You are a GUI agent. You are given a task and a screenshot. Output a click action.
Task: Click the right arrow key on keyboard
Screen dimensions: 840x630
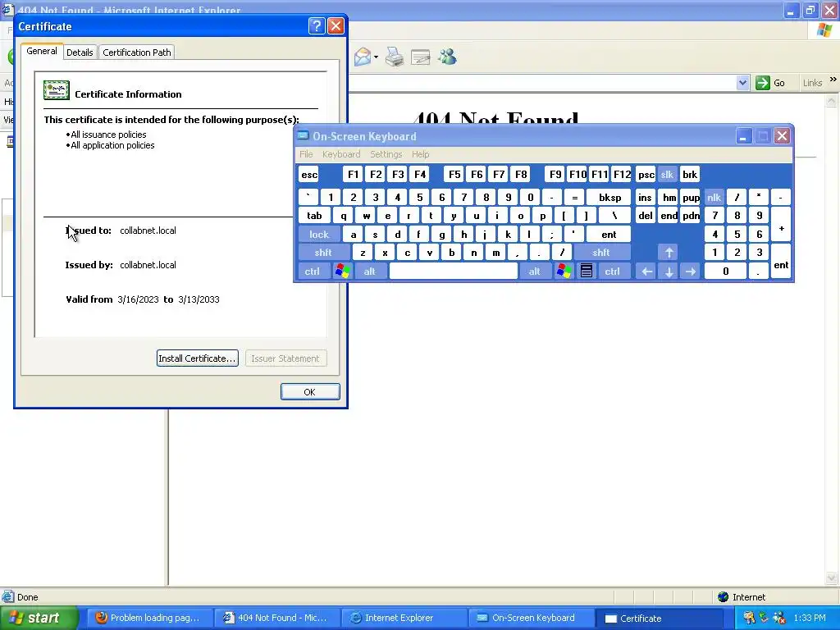691,271
